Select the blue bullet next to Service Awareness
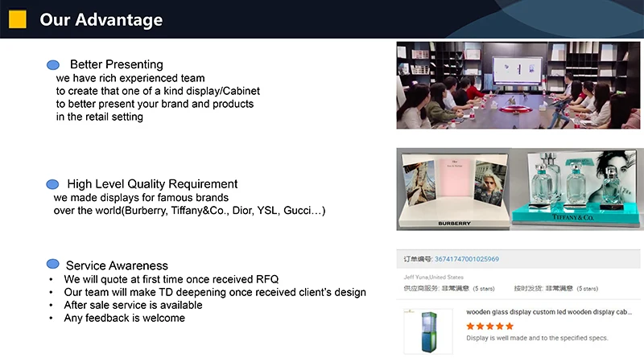The width and height of the screenshot is (644, 362). click(x=53, y=264)
